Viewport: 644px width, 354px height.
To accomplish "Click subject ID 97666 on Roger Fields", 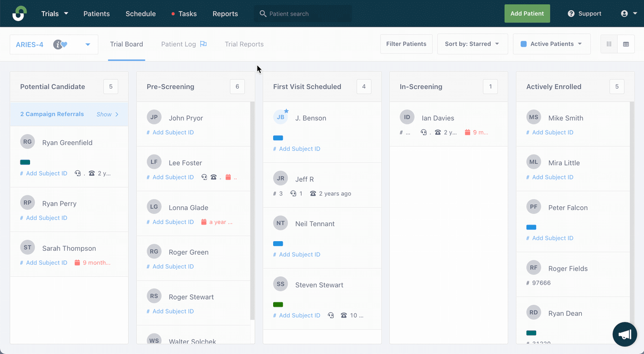I will click(538, 283).
